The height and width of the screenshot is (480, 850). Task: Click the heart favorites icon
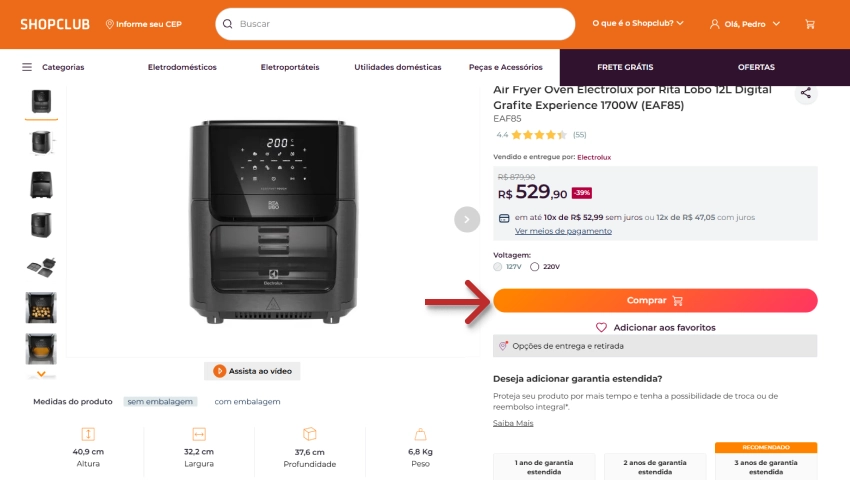[601, 327]
